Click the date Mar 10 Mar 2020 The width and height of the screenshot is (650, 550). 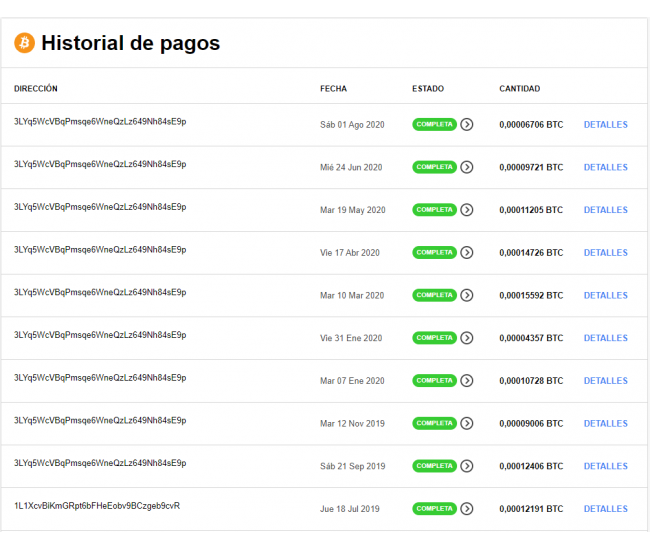pyautogui.click(x=352, y=296)
